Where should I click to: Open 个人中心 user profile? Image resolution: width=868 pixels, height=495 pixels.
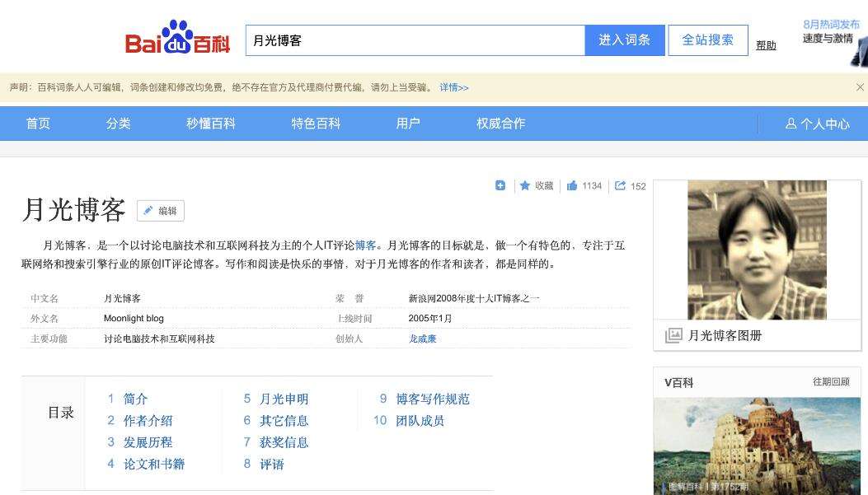(818, 124)
